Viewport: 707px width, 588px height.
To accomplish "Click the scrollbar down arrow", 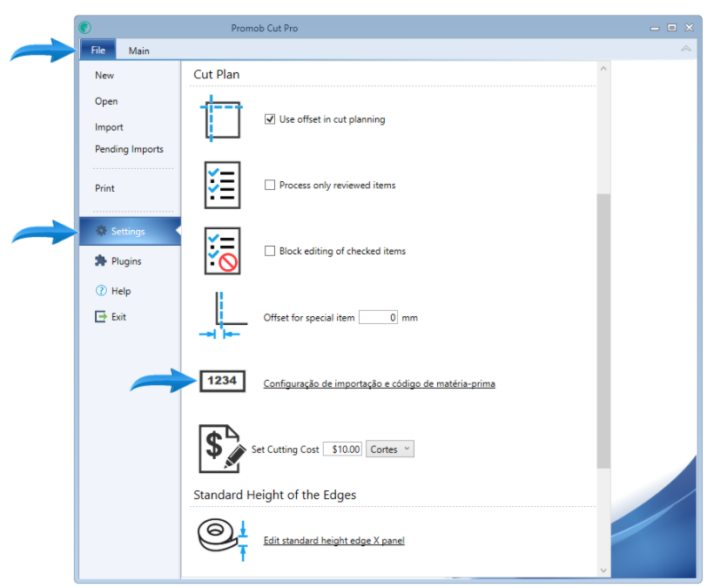I will 603,571.
